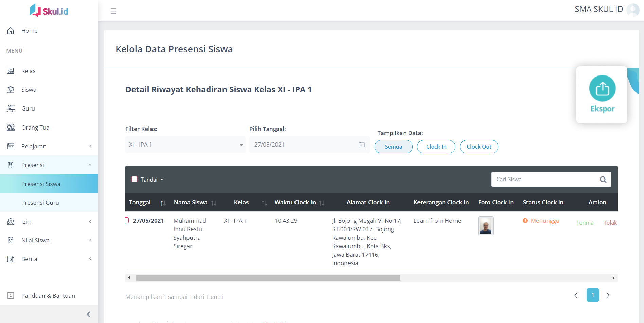
Task: Click Tolak to reject attendance
Action: point(610,223)
